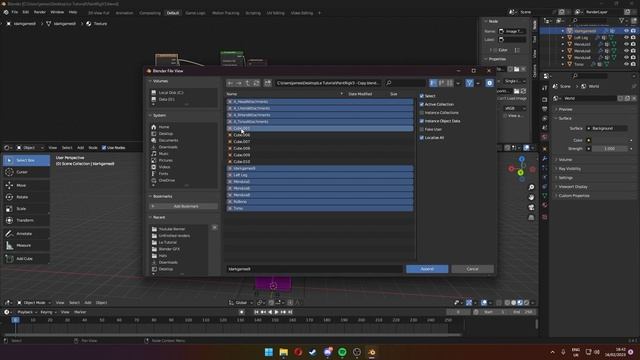Select the Annotate tool
This screenshot has width=640, height=360.
click(26, 233)
